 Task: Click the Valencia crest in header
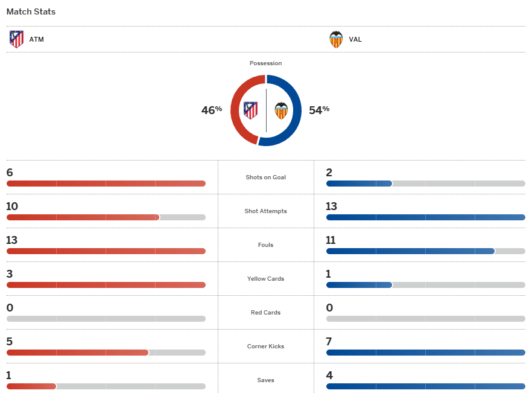click(336, 39)
